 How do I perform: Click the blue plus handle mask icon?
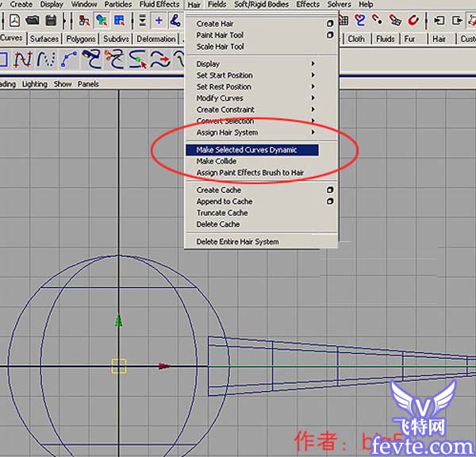[159, 21]
